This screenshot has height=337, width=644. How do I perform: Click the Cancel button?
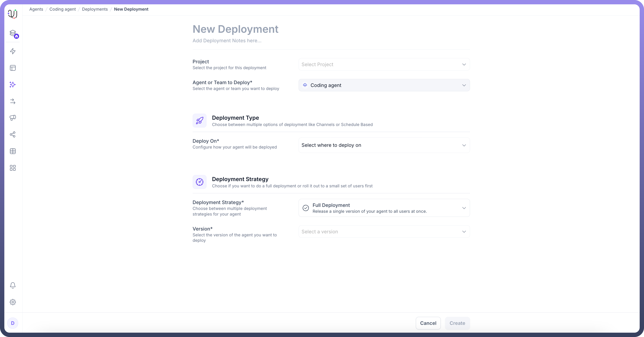coord(428,323)
